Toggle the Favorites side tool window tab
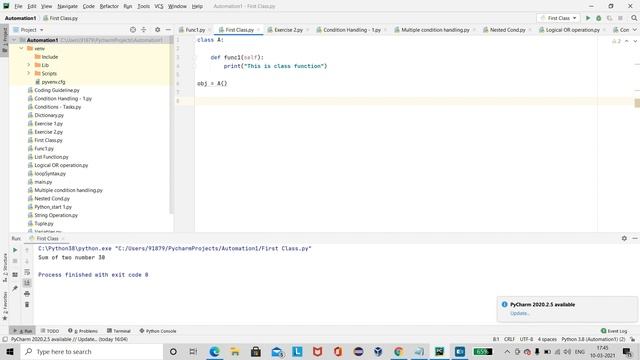 pos(4,306)
